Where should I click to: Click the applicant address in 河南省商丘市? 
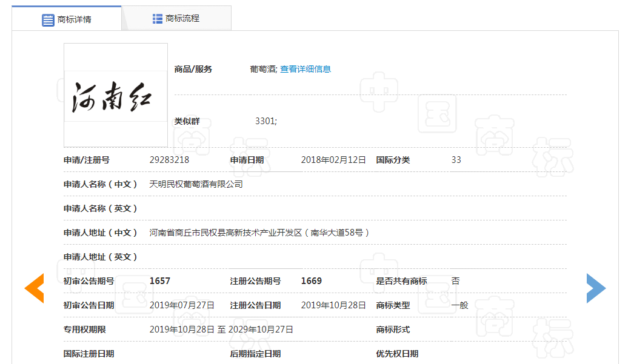click(259, 233)
